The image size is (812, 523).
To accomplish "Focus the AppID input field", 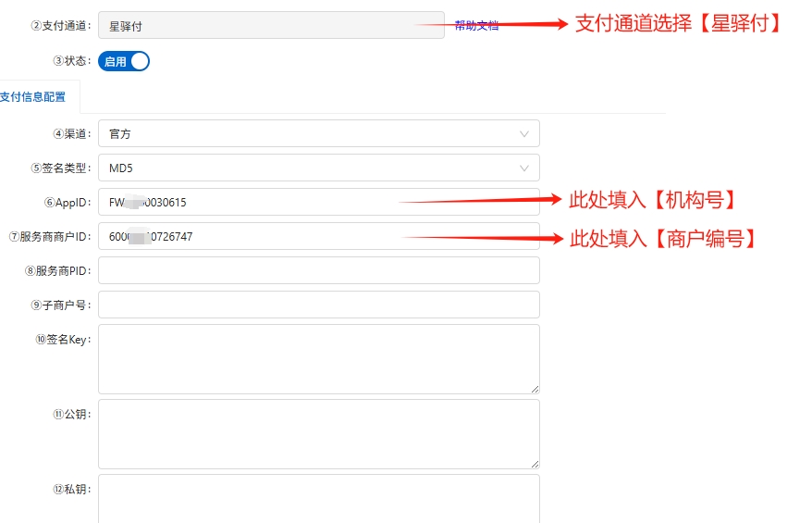I will tap(318, 203).
